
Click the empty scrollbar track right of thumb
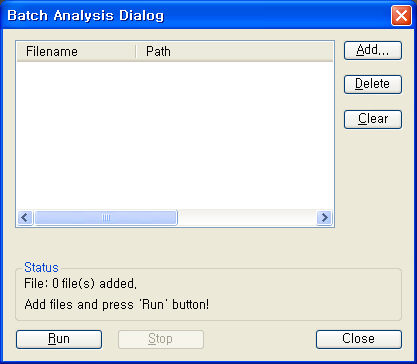tap(247, 218)
